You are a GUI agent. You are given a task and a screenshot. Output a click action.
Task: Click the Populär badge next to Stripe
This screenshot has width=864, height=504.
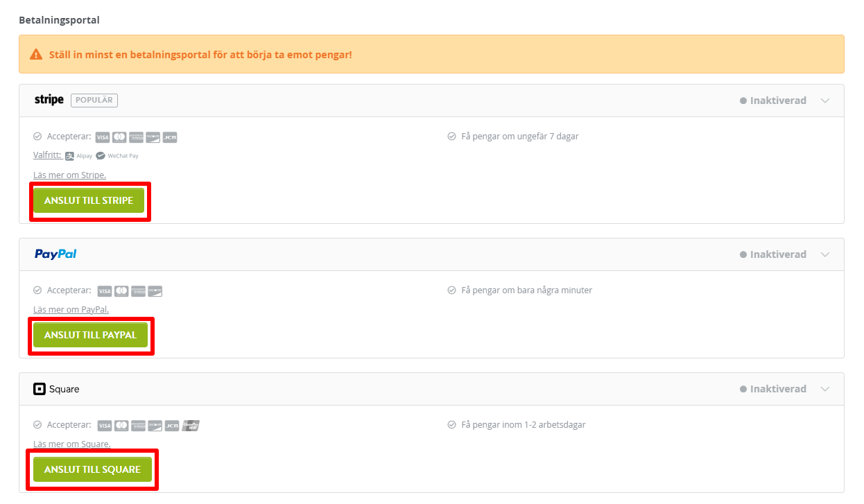94,101
